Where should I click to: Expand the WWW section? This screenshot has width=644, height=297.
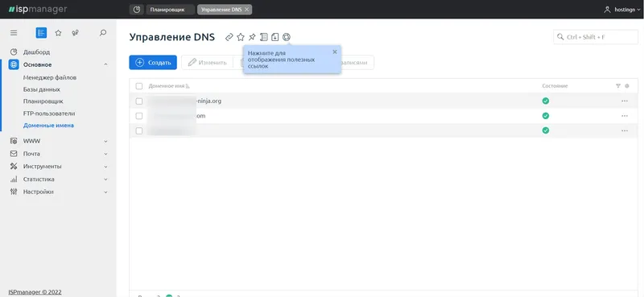tap(105, 141)
